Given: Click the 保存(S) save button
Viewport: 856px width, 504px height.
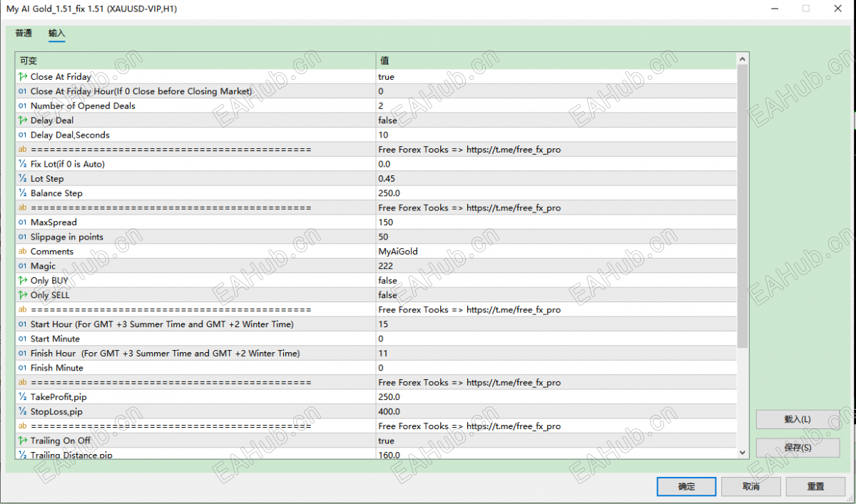Looking at the screenshot, I should (x=798, y=448).
